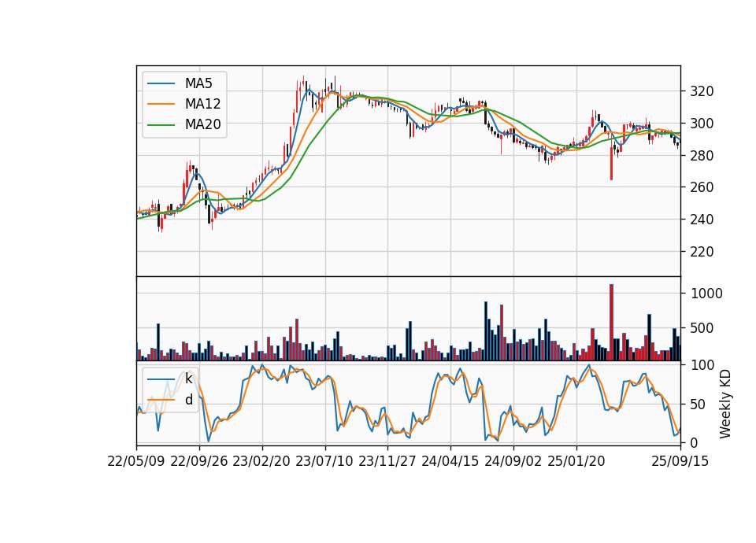Click the 320 price axis label
756x543 pixels.
coord(702,91)
